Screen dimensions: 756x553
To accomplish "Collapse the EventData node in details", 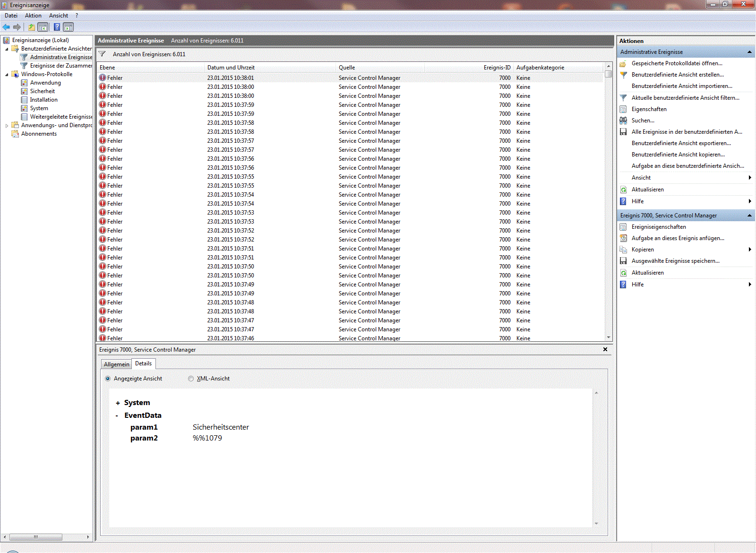I will [x=117, y=416].
